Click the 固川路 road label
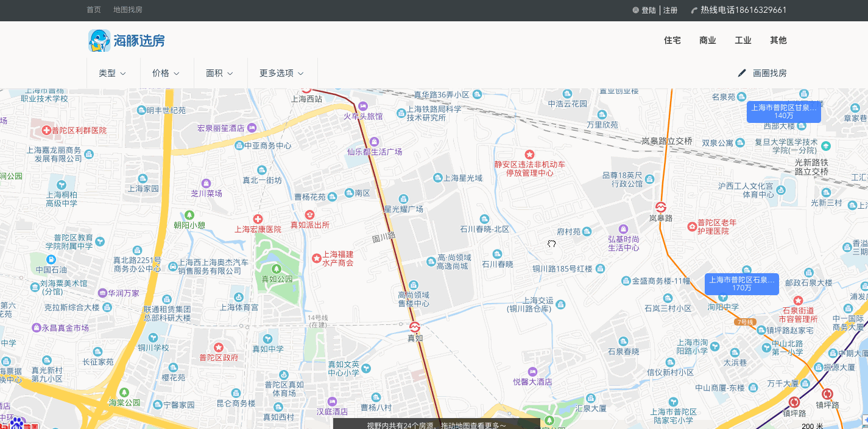868x429 pixels. pos(384,236)
